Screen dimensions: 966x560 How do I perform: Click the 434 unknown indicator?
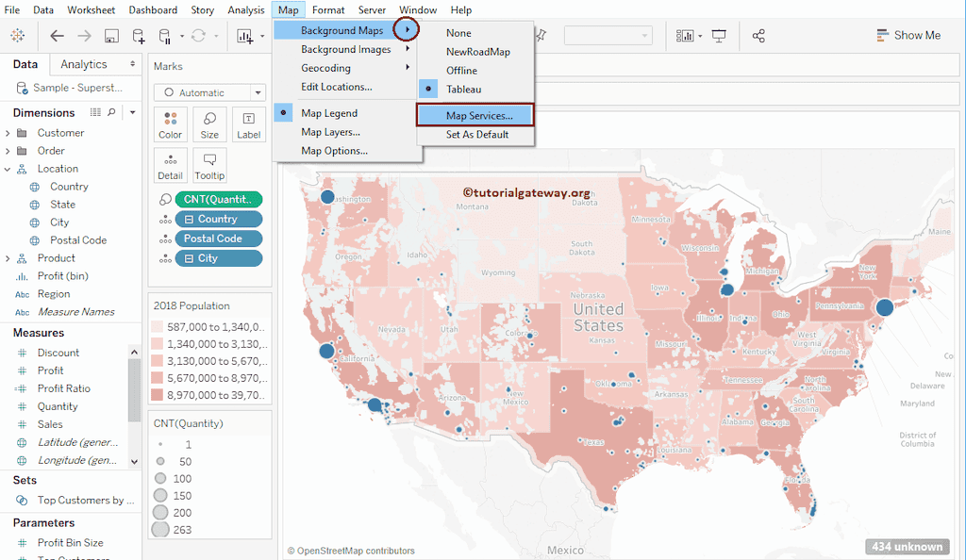(x=907, y=546)
